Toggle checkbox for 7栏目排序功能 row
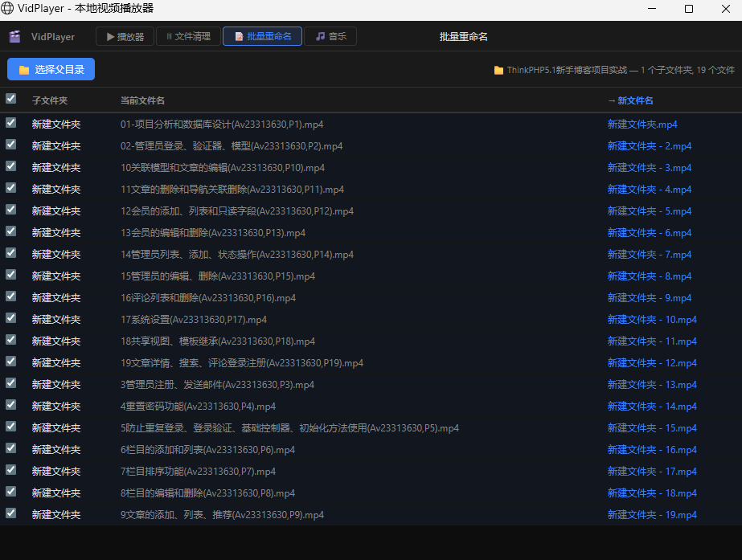742x560 pixels. coord(11,470)
